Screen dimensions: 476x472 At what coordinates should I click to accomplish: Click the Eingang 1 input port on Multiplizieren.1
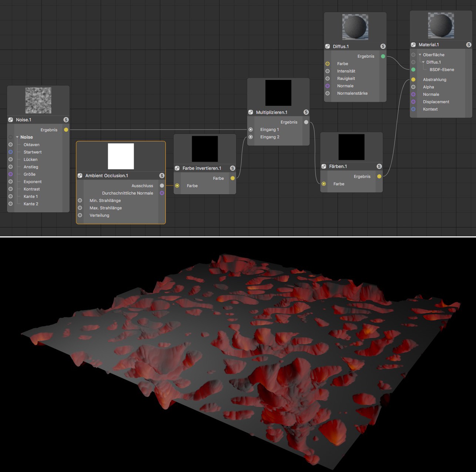pos(251,129)
